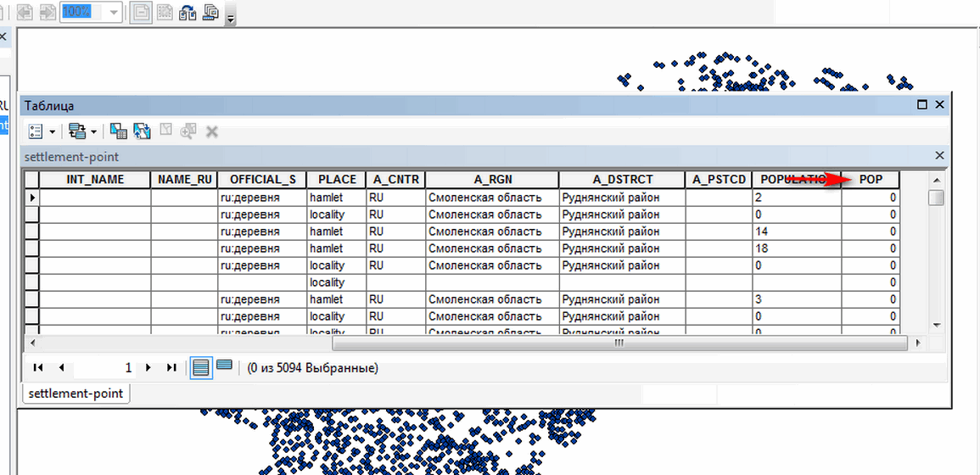Screen dimensions: 980x475
Task: Click the Data Driven Pages toolbar icon
Action: pyautogui.click(x=210, y=12)
